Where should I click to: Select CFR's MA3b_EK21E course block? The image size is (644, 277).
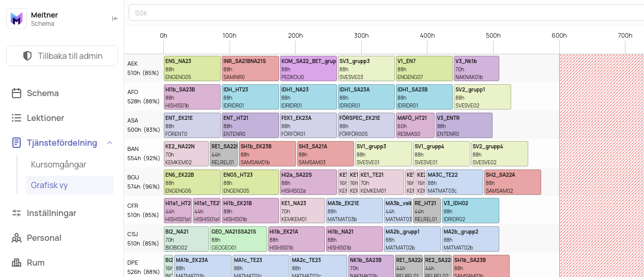(x=355, y=211)
